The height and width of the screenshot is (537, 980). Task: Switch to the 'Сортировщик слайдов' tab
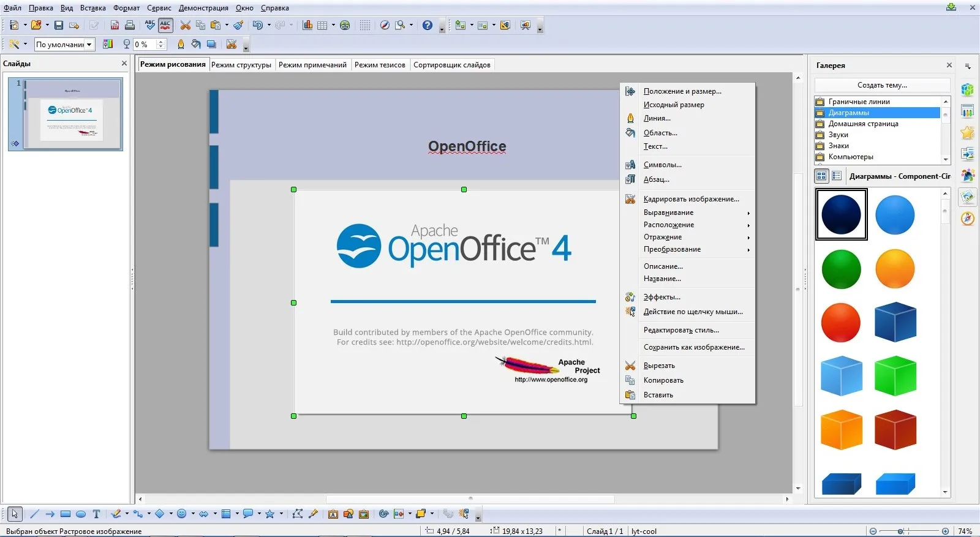click(x=452, y=65)
